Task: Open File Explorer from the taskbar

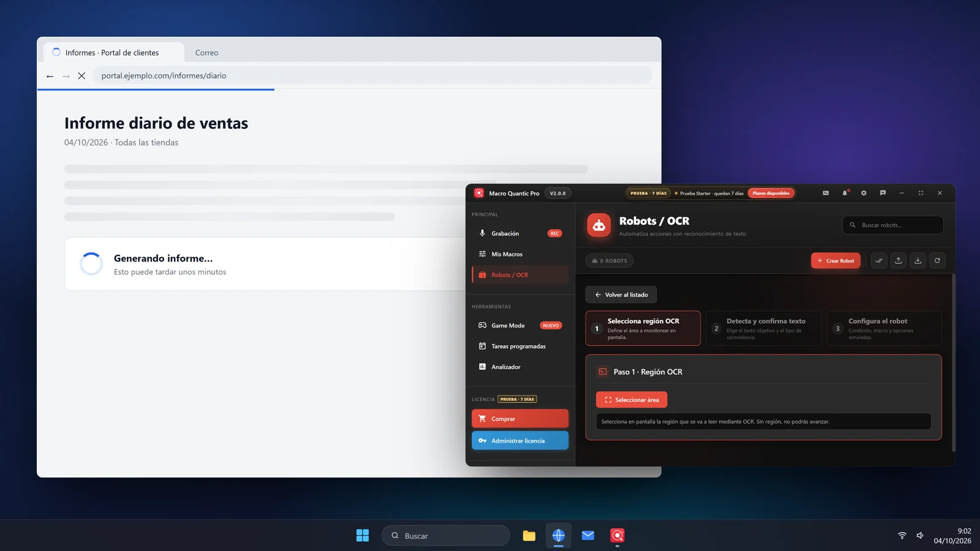Action: (x=529, y=536)
